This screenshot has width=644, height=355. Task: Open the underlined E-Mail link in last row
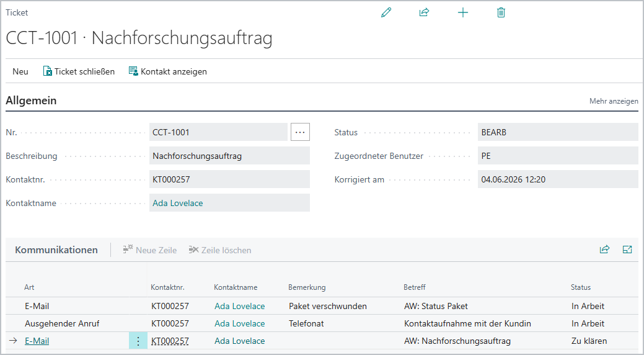click(x=37, y=341)
